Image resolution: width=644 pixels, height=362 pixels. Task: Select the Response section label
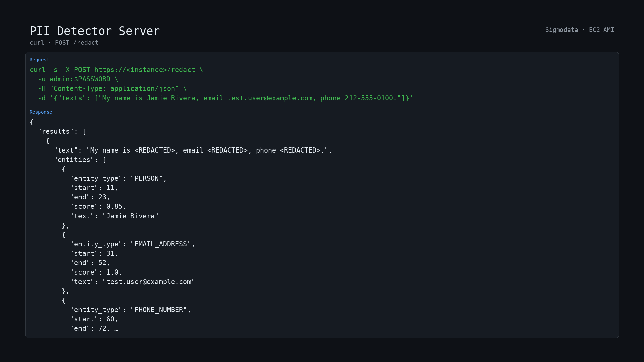[41, 112]
